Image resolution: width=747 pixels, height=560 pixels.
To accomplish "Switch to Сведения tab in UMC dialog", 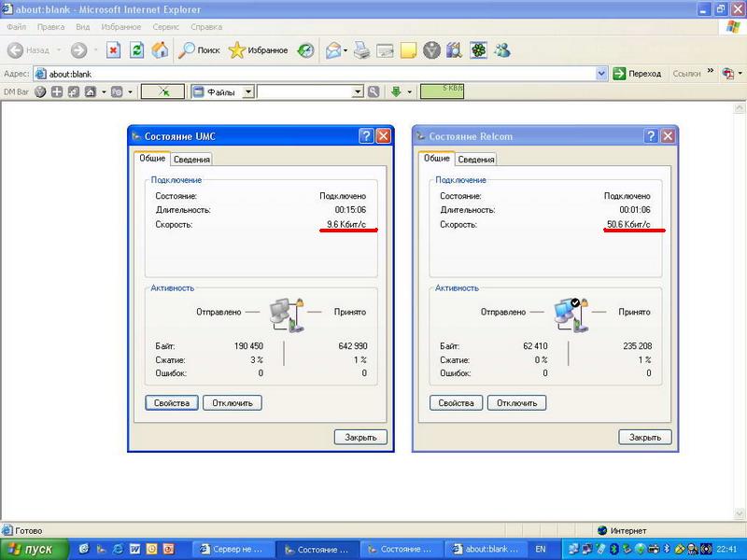I will tap(192, 160).
